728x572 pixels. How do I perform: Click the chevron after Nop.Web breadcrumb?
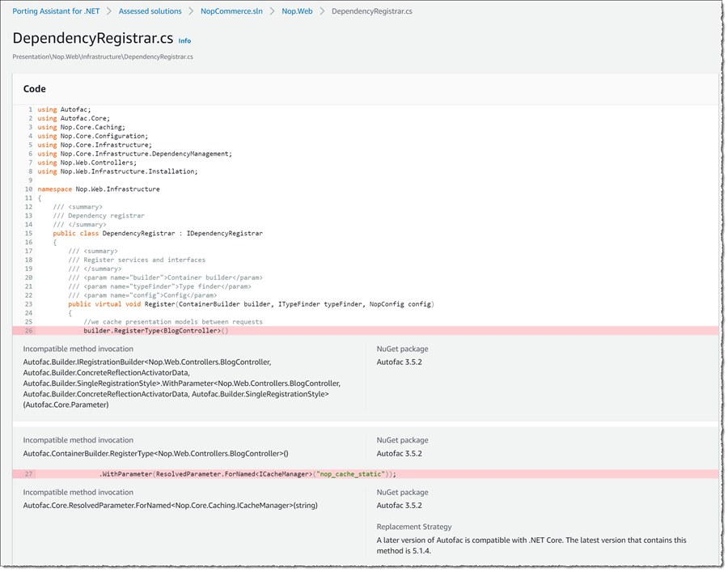click(x=323, y=11)
